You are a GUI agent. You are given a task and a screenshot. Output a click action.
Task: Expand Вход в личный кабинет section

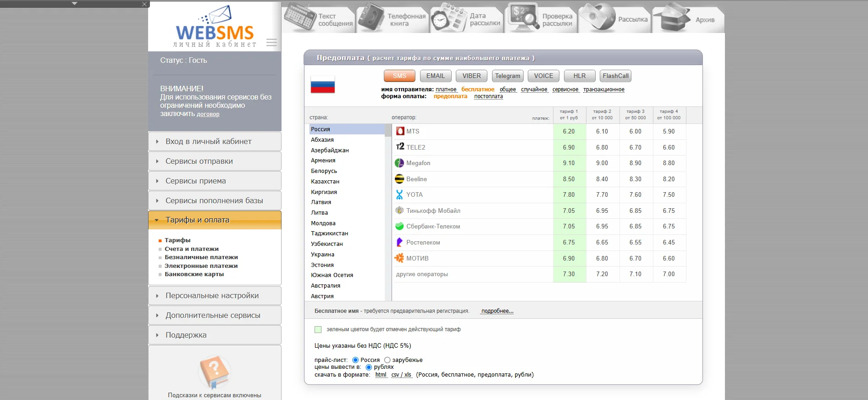click(215, 141)
